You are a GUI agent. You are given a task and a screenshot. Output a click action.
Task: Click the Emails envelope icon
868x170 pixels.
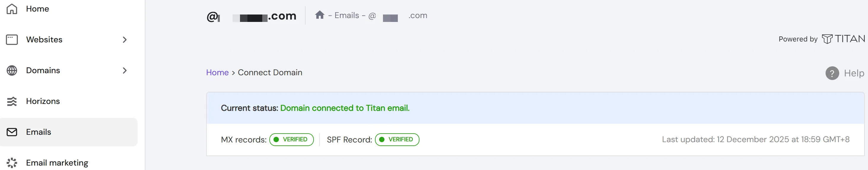[x=12, y=132]
